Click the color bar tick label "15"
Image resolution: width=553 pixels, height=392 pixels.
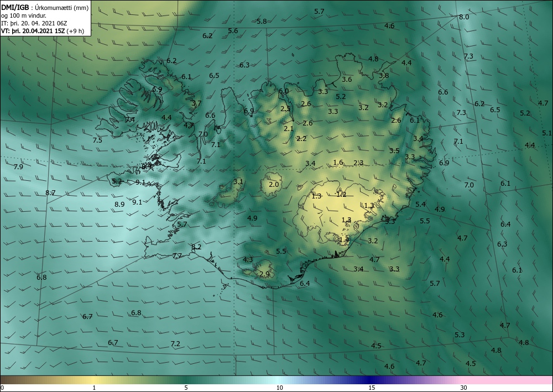coord(372,388)
